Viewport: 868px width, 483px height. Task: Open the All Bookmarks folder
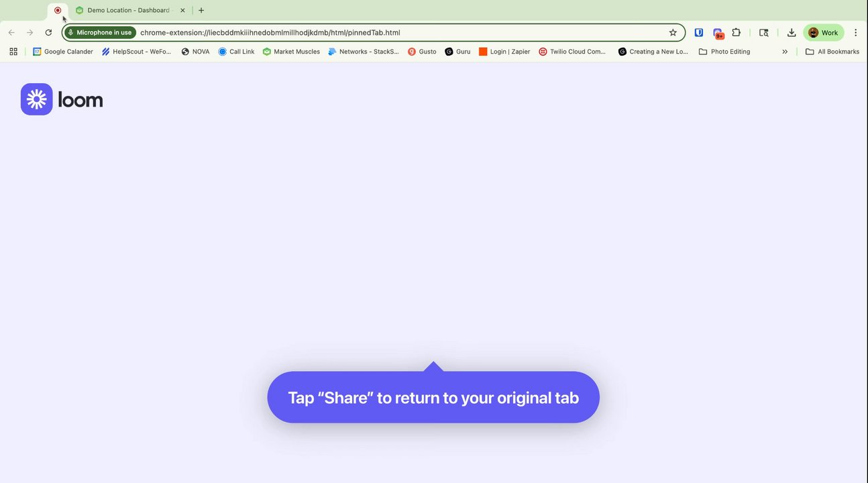coord(832,52)
